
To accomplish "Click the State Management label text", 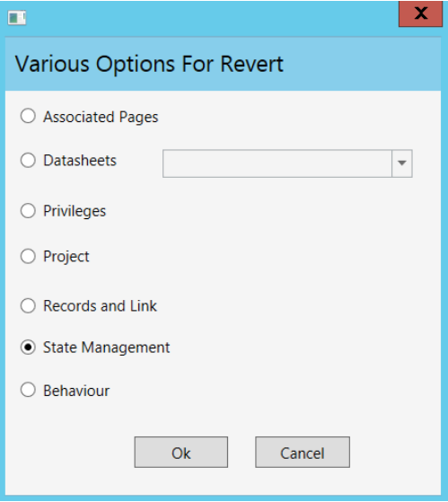I will (x=107, y=348).
